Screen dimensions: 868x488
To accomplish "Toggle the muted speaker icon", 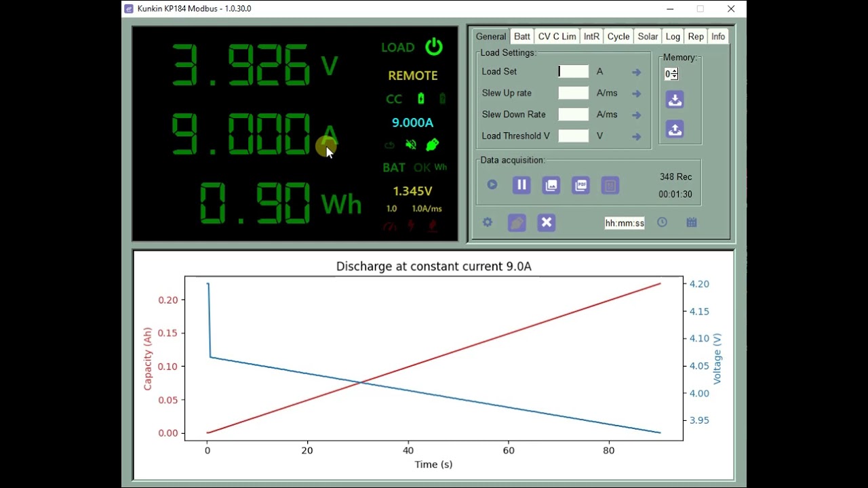I will coord(411,144).
